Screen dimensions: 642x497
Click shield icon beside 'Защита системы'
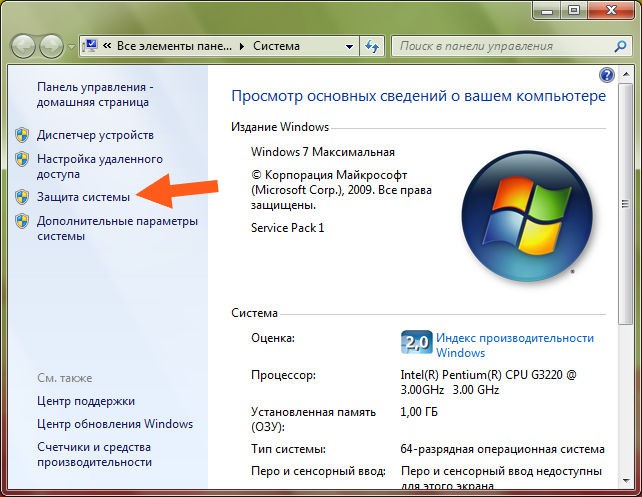pos(22,197)
